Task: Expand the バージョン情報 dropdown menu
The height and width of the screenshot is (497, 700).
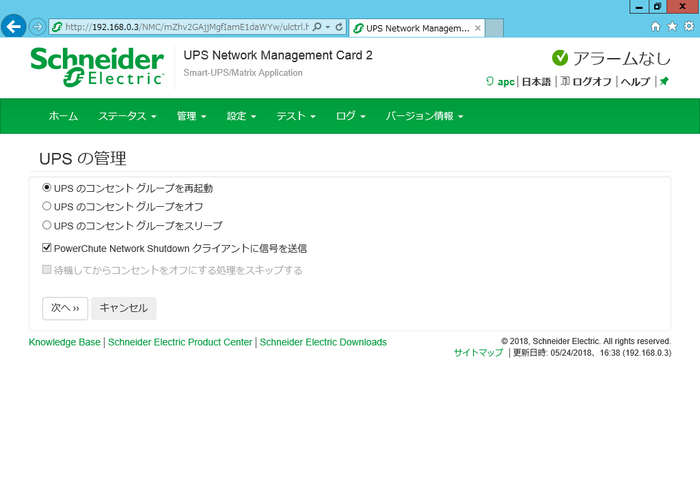Action: [x=424, y=116]
